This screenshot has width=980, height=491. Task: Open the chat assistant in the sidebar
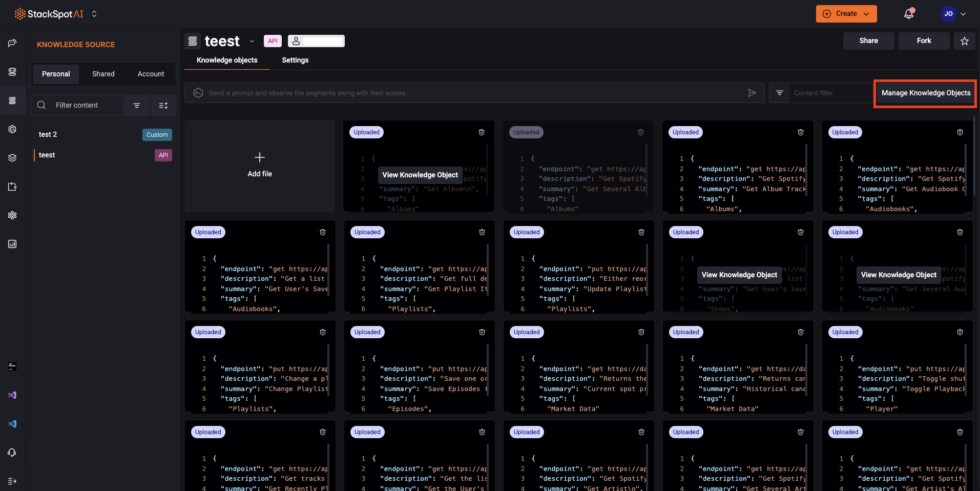12,43
